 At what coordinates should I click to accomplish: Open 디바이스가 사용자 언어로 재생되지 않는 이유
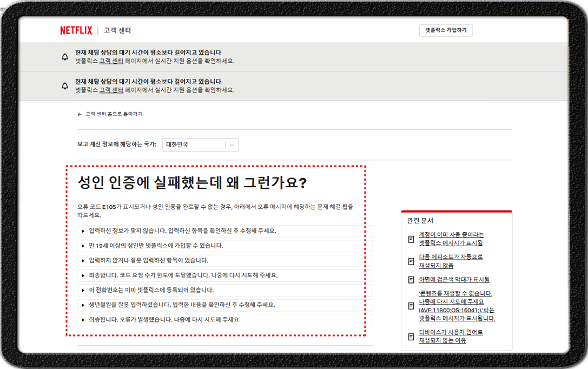(x=451, y=337)
